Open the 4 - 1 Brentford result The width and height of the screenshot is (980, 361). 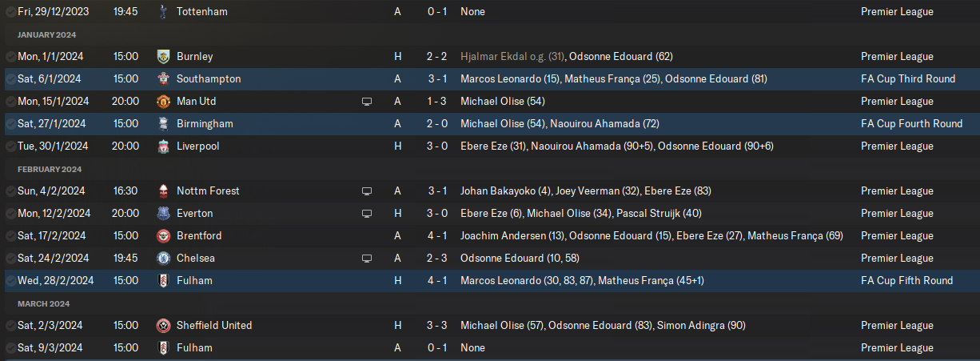tap(436, 236)
